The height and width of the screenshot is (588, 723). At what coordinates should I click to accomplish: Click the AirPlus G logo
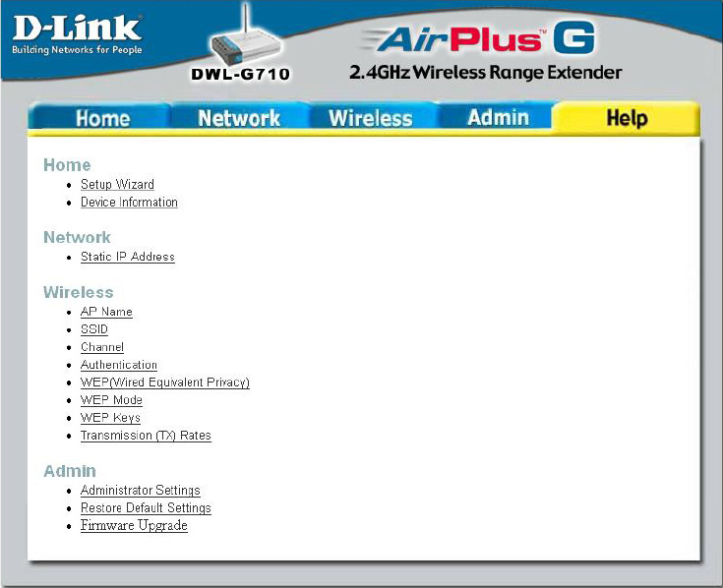click(480, 38)
